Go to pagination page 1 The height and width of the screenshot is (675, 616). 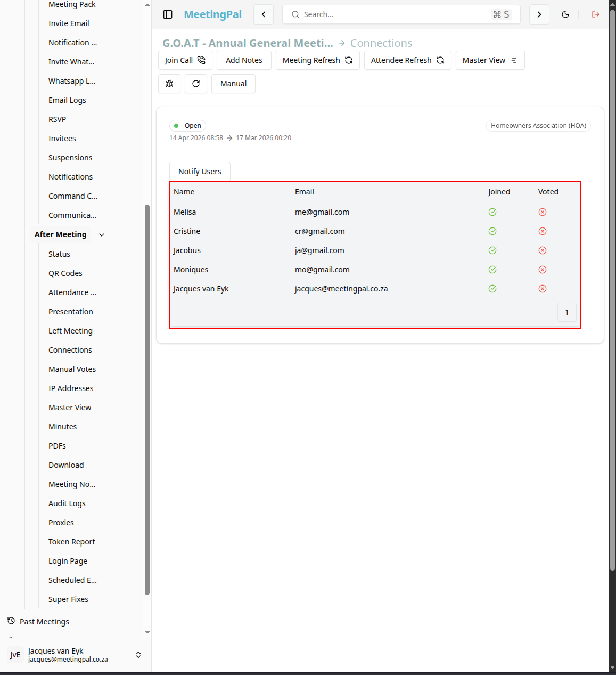pyautogui.click(x=566, y=312)
